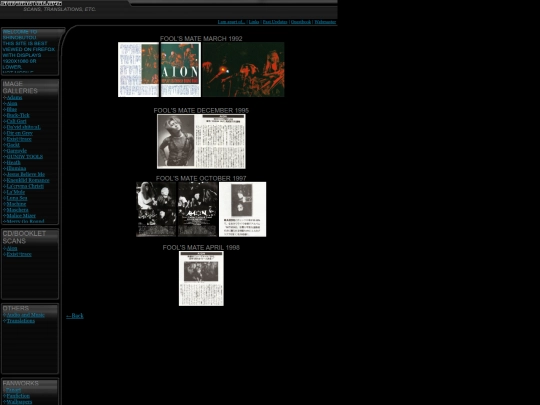The height and width of the screenshot is (405, 540).
Task: Open October 1997 white page scan thumbnail
Action: click(242, 209)
